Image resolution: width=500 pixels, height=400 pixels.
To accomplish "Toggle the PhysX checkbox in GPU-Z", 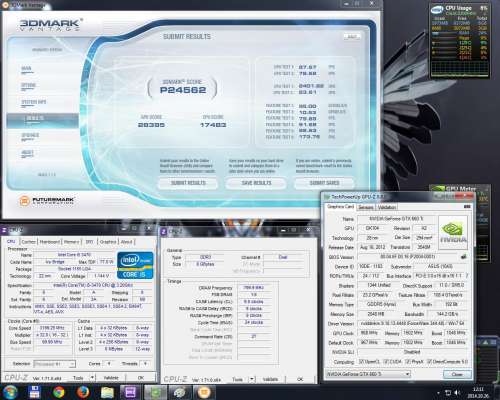I will (407, 362).
